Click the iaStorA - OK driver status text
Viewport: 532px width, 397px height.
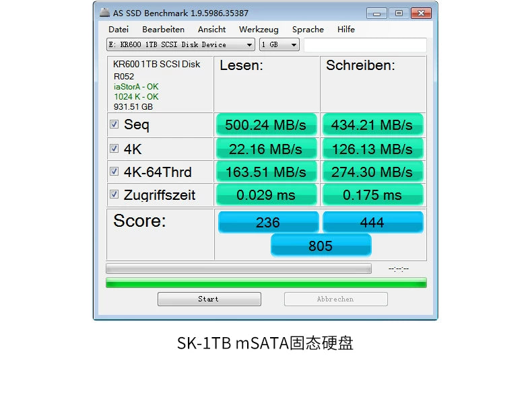tap(136, 86)
